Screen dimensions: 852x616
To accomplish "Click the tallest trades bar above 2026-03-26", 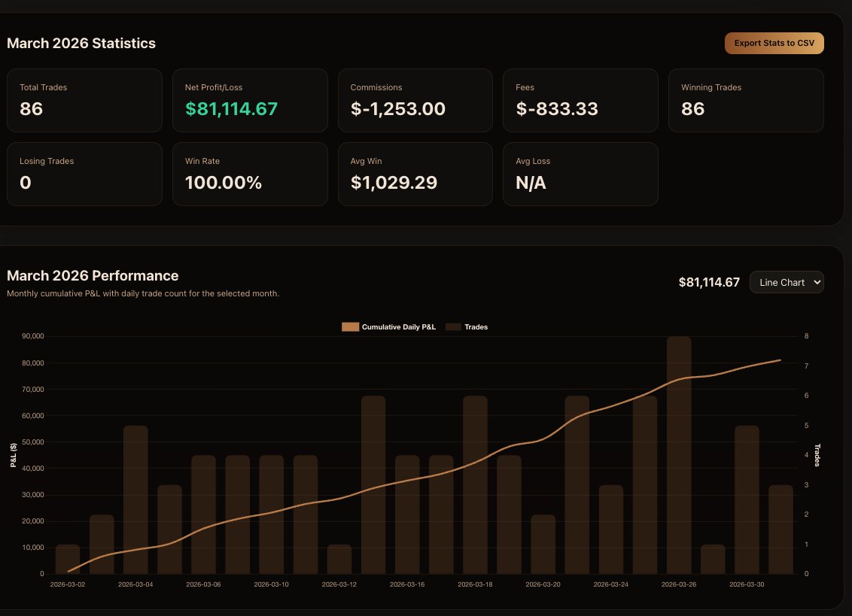I will click(x=679, y=455).
